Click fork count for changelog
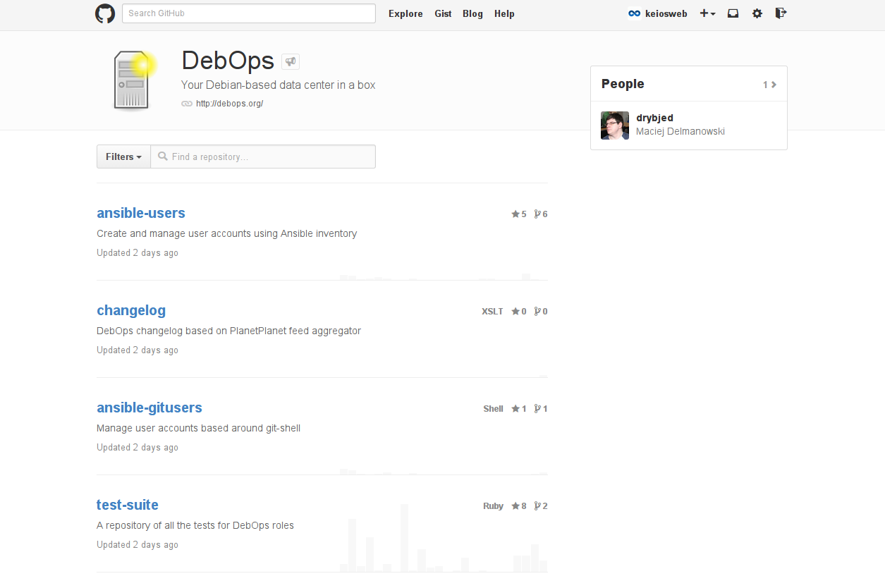Viewport: 885px width, 588px height. click(x=541, y=312)
